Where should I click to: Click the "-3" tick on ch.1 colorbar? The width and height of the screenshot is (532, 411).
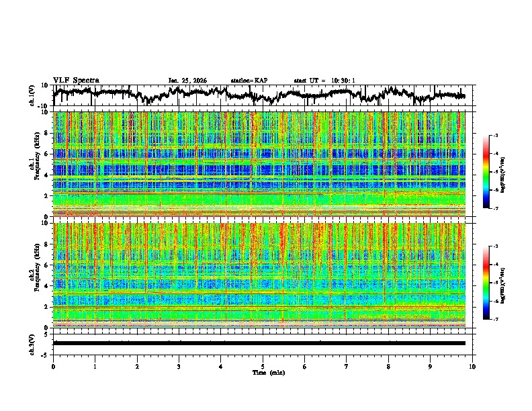pos(496,135)
